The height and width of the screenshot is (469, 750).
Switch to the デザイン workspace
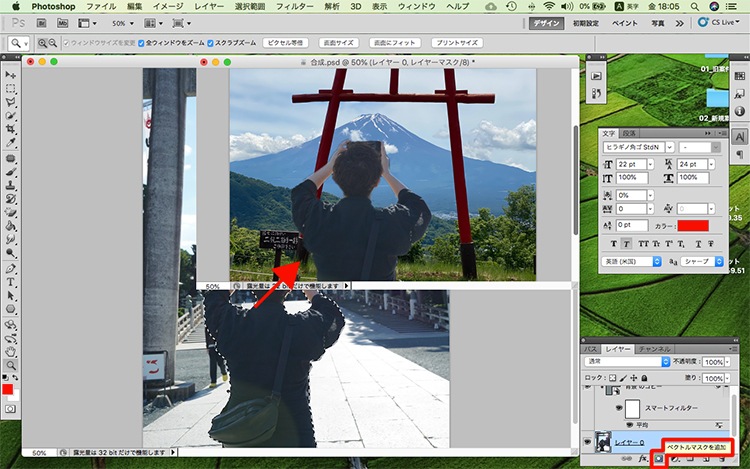coord(547,23)
